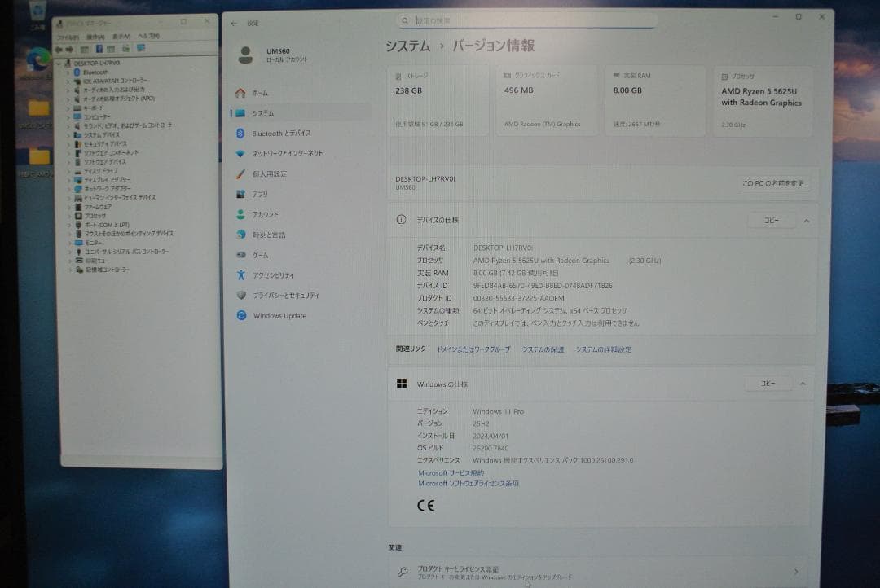
Task: Click the Settings search box
Action: [x=528, y=19]
